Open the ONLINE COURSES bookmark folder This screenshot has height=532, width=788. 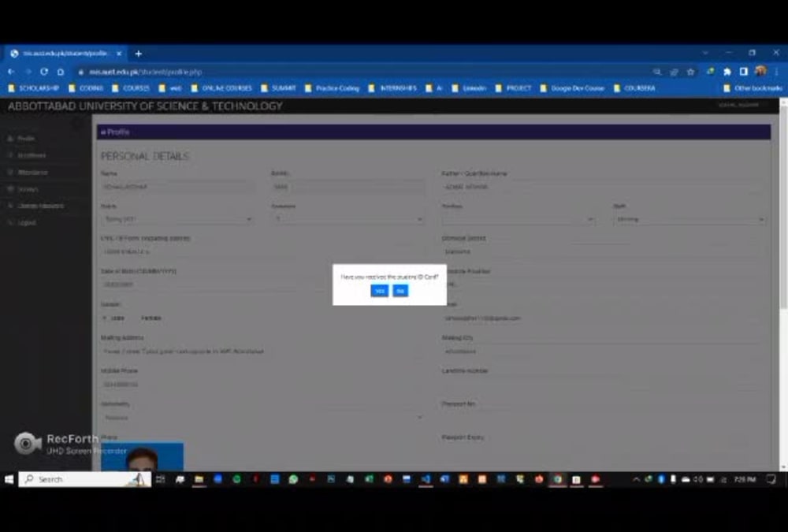pyautogui.click(x=221, y=88)
